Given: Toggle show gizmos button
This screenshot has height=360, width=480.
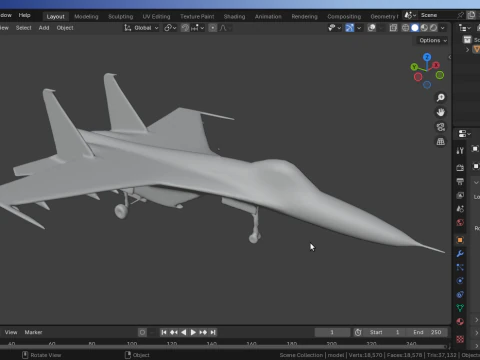Looking at the screenshot, I should click(x=349, y=28).
